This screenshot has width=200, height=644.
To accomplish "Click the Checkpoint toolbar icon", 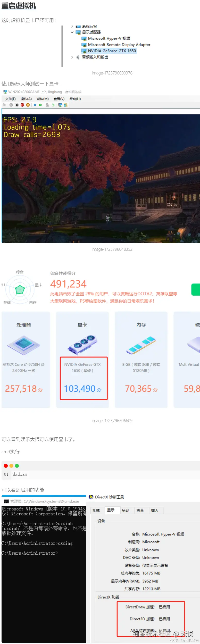I will pos(47,105).
